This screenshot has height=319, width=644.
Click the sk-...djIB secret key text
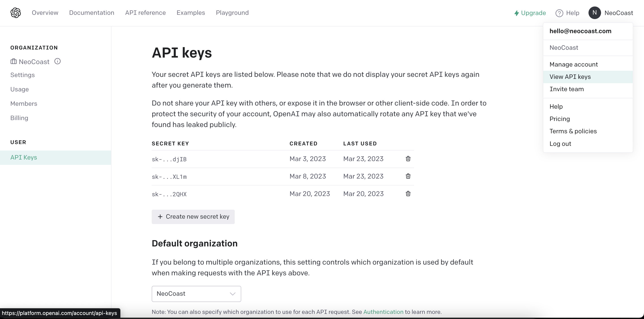[169, 159]
